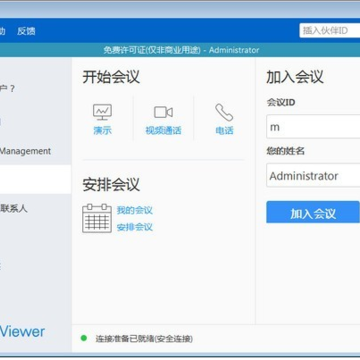Click the green connection status dot
Screen dimensions: 360x360
tap(84, 338)
